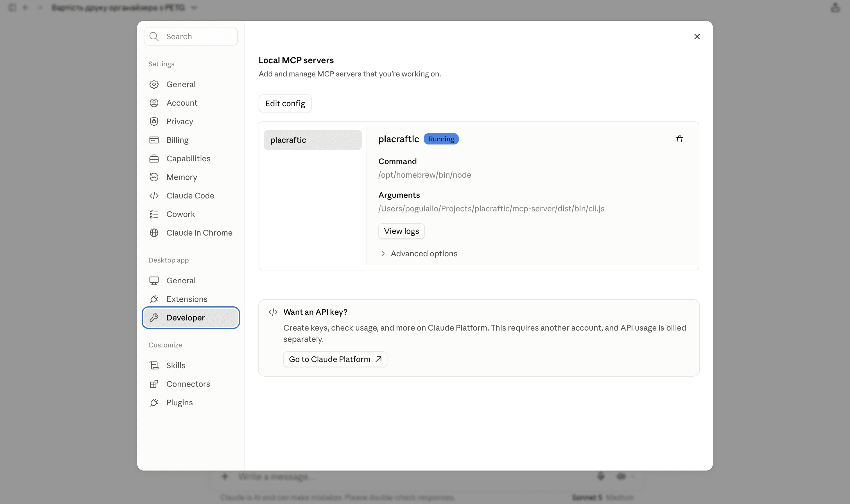Click the Want an API key? heading
850x504 pixels.
pos(315,312)
